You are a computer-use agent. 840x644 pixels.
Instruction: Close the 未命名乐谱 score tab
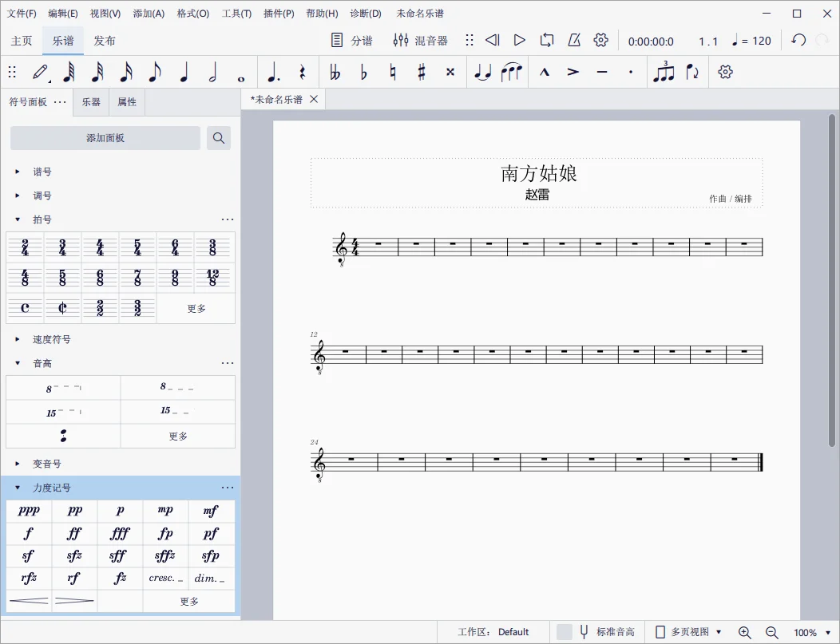[314, 99]
